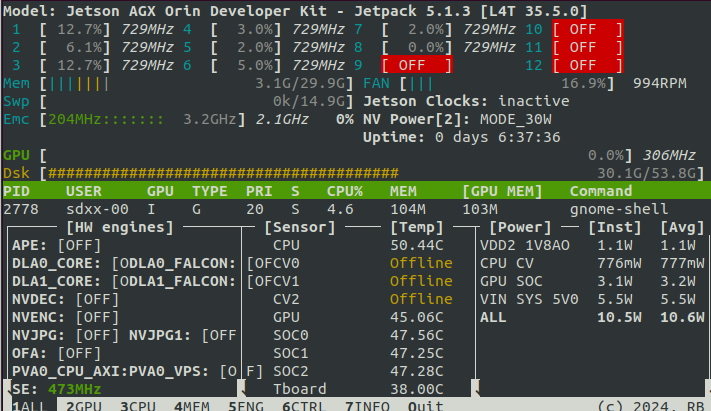711x411 pixels.
Task: Click the GPU usage bar
Action: point(336,155)
